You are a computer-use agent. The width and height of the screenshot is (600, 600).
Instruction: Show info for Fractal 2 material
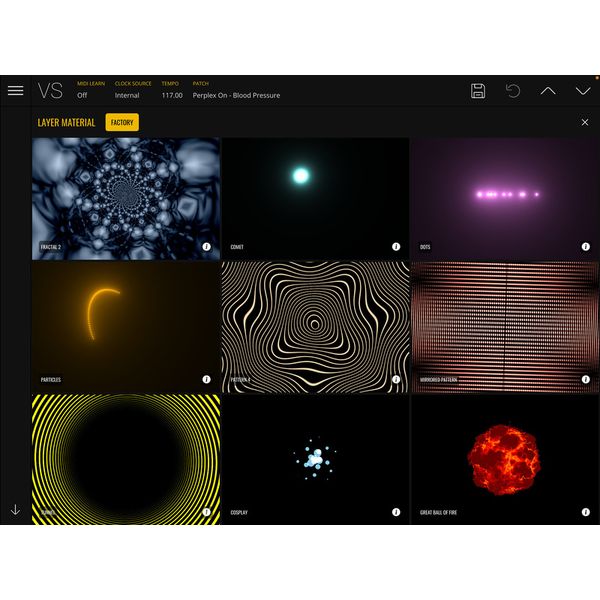(206, 247)
